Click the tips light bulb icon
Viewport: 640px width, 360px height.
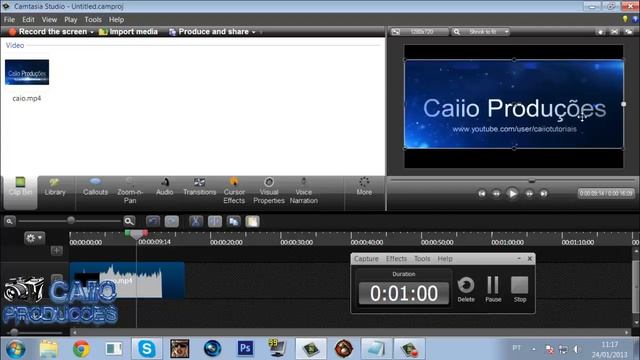click(624, 19)
